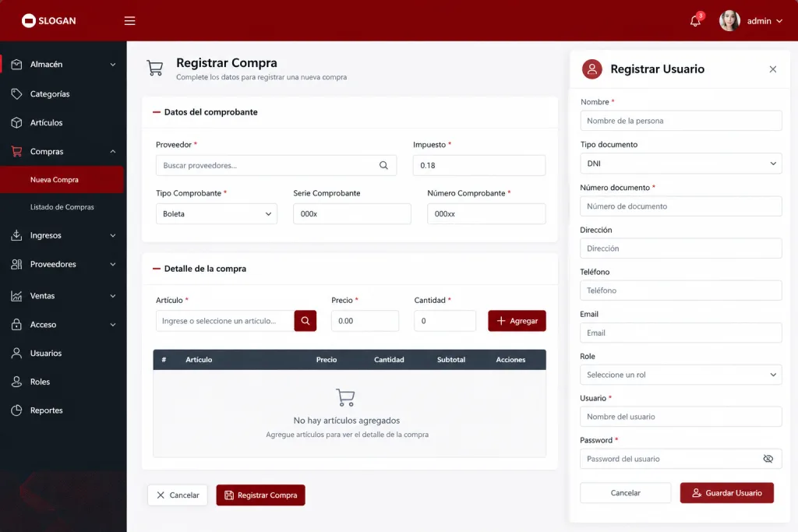The image size is (798, 532).
Task: Click the Acceso lock icon
Action: click(x=17, y=325)
